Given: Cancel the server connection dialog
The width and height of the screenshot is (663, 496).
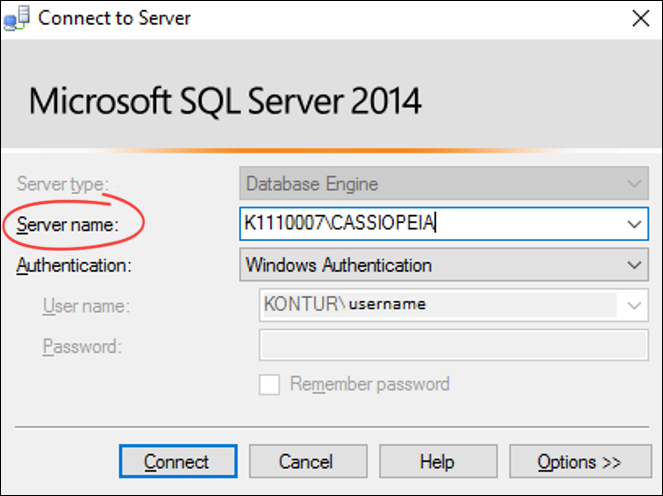Looking at the screenshot, I should pyautogui.click(x=306, y=462).
